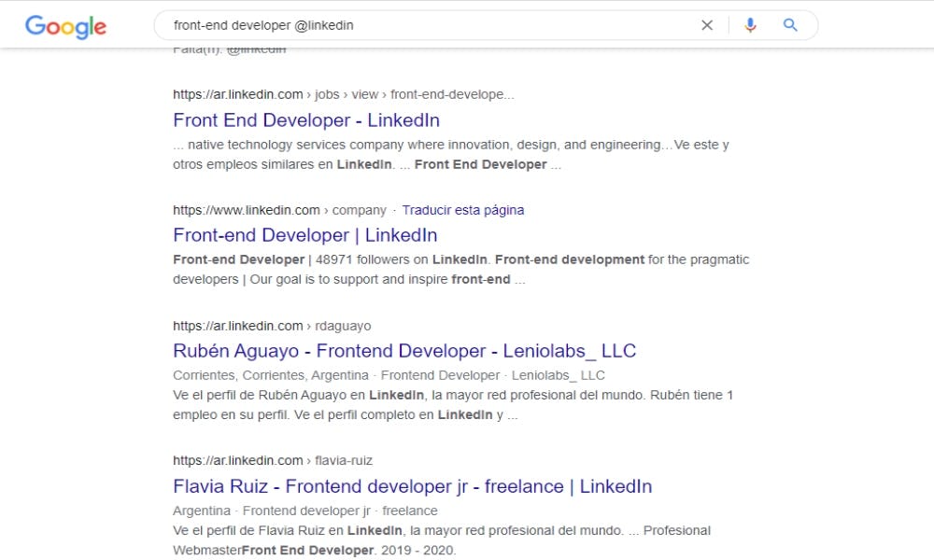Start voice search with the microphone icon

(750, 25)
